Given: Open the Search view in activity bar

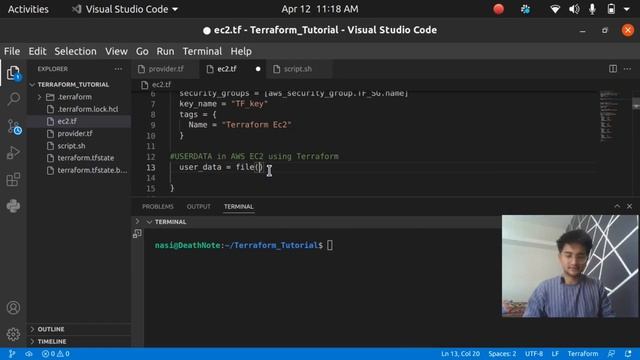Looking at the screenshot, I should 13,99.
